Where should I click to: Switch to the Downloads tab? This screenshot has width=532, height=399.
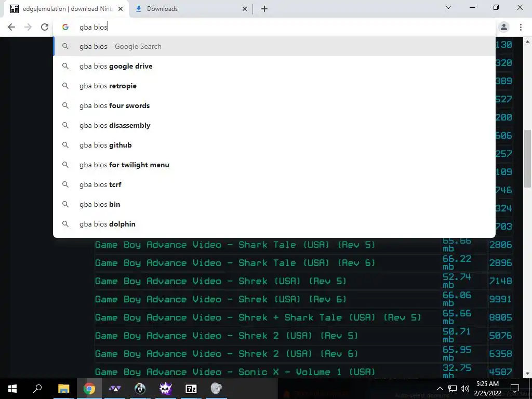tap(191, 9)
